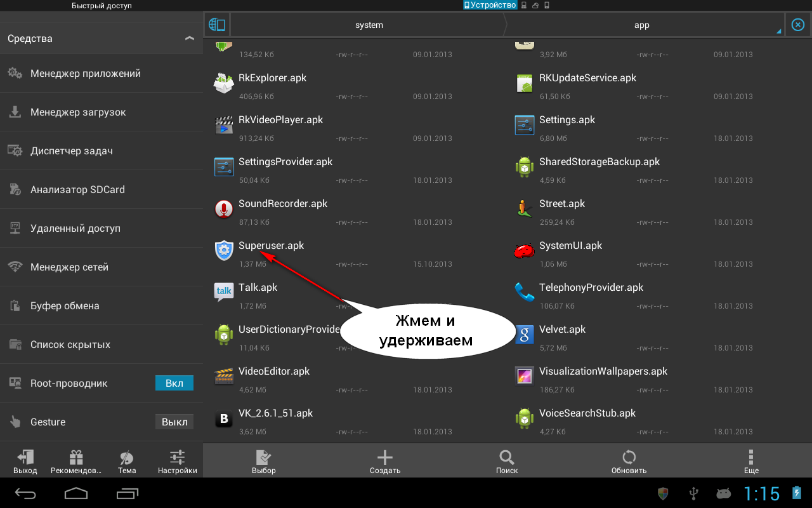This screenshot has width=812, height=508.
Task: Tap the Android debug icon in tray
Action: pos(723,493)
